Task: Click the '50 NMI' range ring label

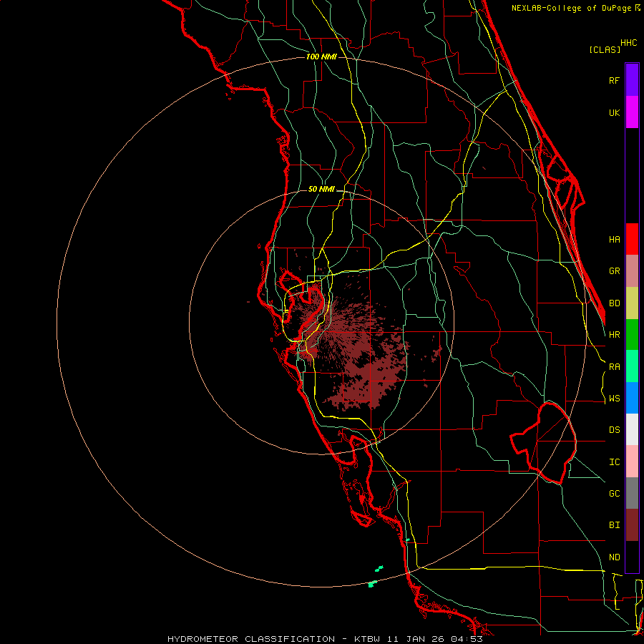Action: [x=321, y=190]
